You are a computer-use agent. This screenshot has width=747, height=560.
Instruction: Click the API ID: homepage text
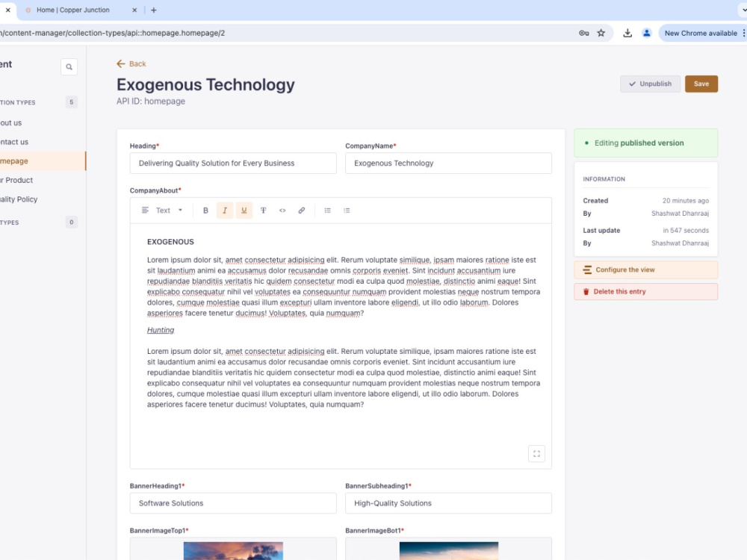[151, 102]
